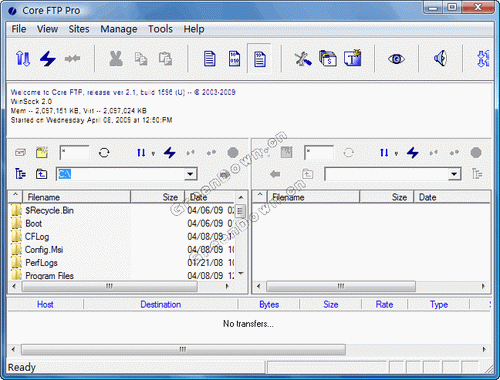Select auto transfer mode icon
Viewport: 500px width, 380px height.
click(259, 59)
